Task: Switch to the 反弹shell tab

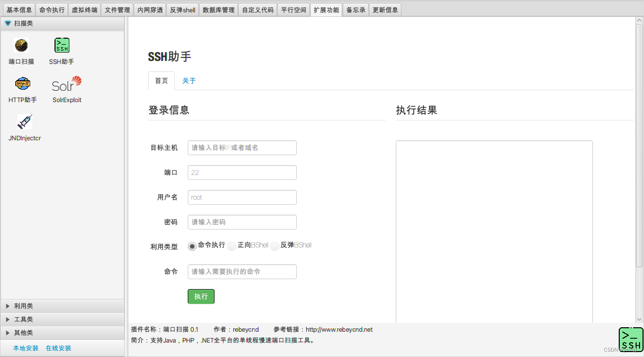Action: coord(182,10)
